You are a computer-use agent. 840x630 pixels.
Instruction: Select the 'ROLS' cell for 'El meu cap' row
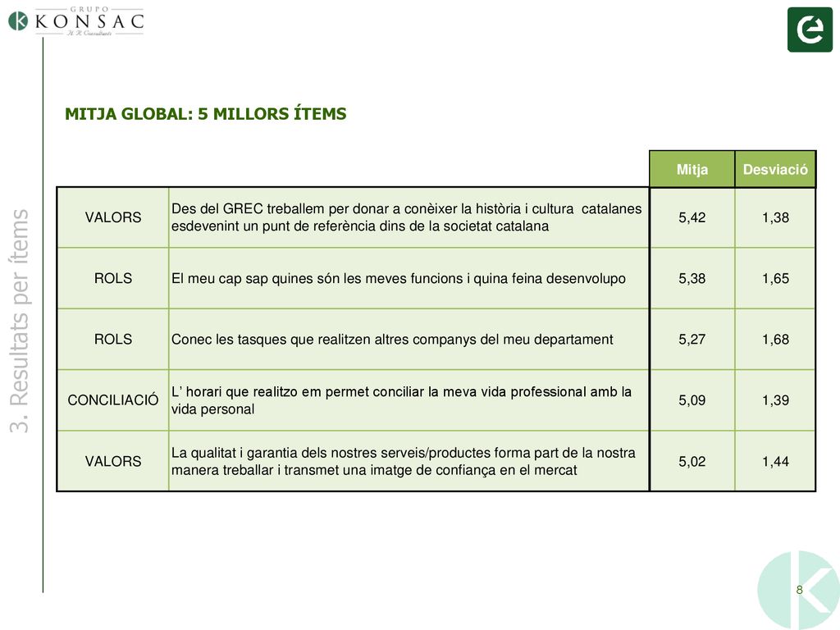[x=113, y=279]
